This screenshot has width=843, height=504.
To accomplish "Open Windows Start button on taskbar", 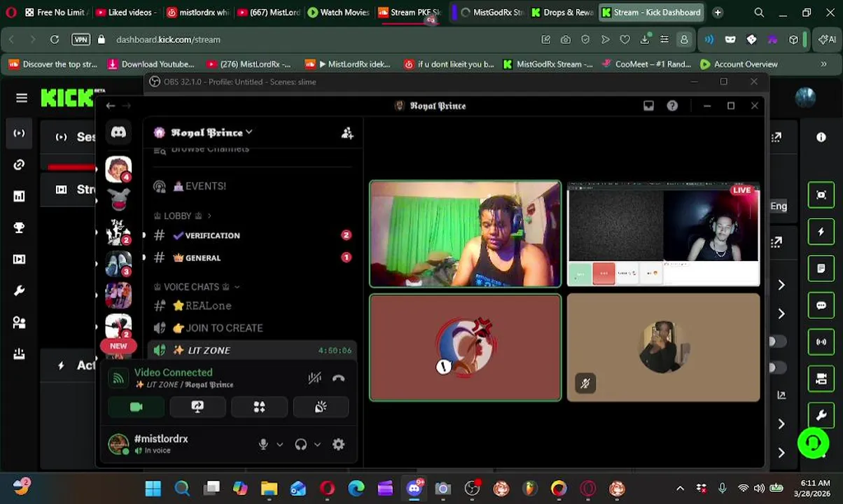I will 153,489.
